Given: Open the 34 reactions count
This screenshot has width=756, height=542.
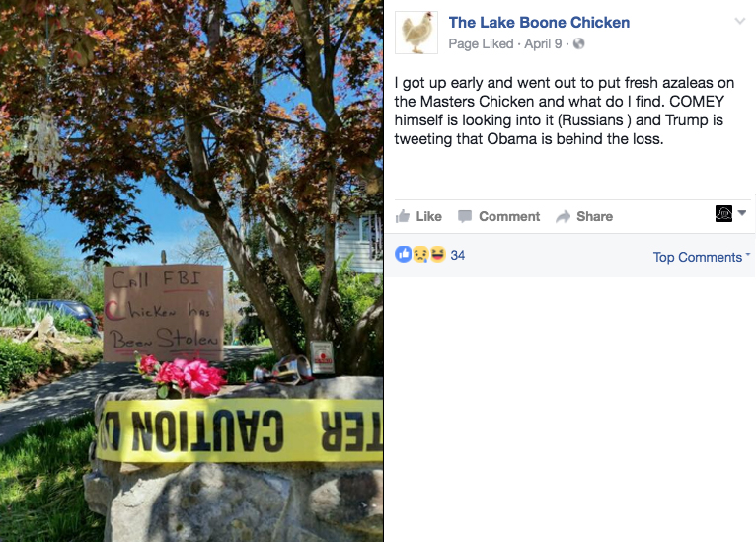Looking at the screenshot, I should 458,255.
